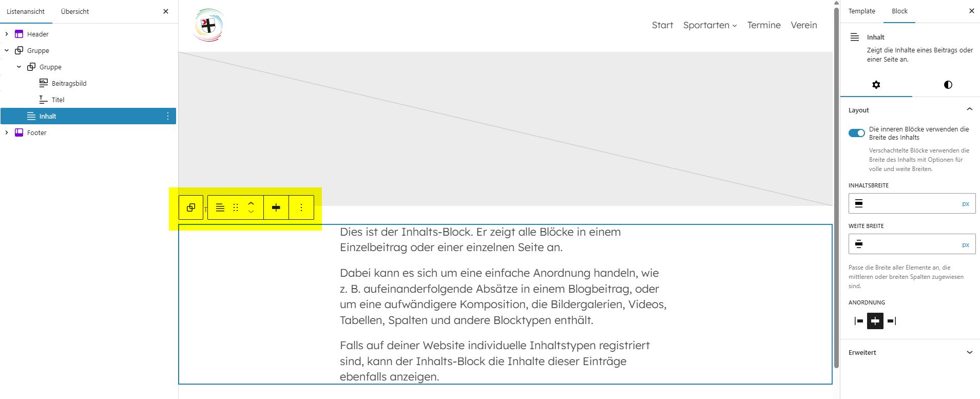980x399 pixels.
Task: Select left-justify Anordnung option
Action: point(859,321)
